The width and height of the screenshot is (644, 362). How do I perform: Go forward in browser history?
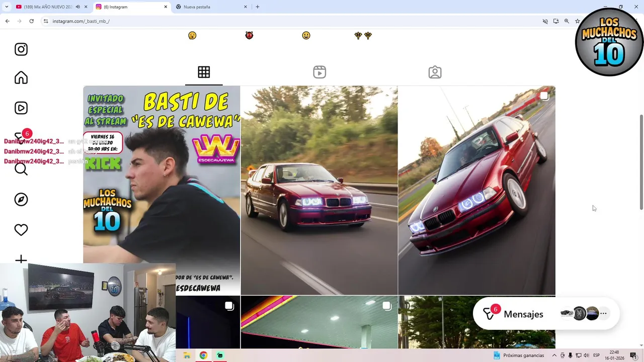(19, 21)
